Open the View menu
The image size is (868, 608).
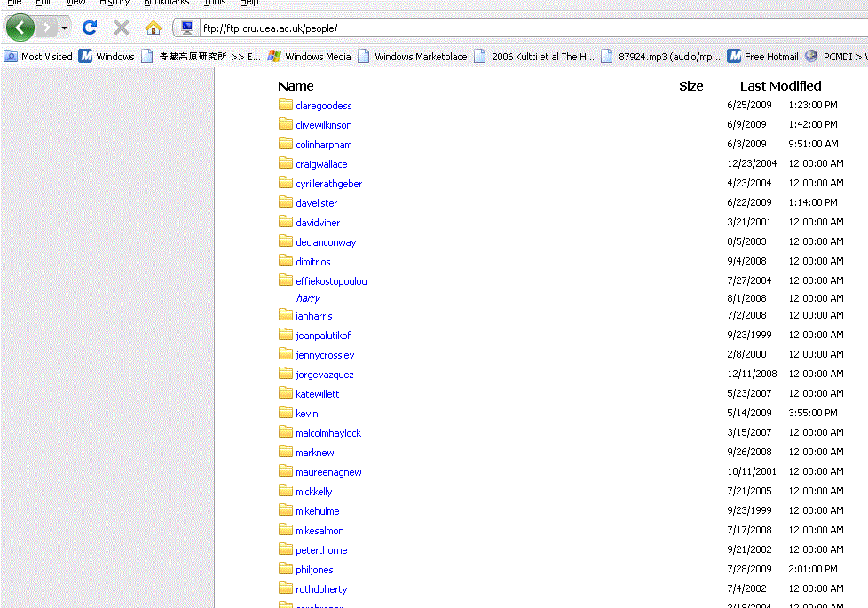[x=75, y=3]
